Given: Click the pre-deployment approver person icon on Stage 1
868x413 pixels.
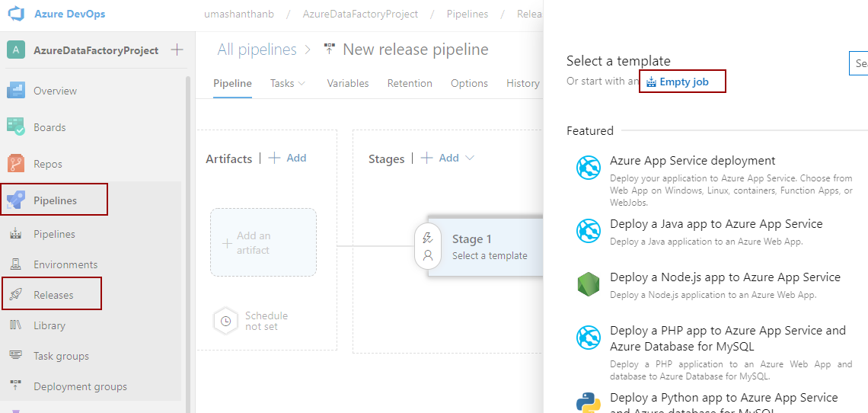Looking at the screenshot, I should point(427,255).
